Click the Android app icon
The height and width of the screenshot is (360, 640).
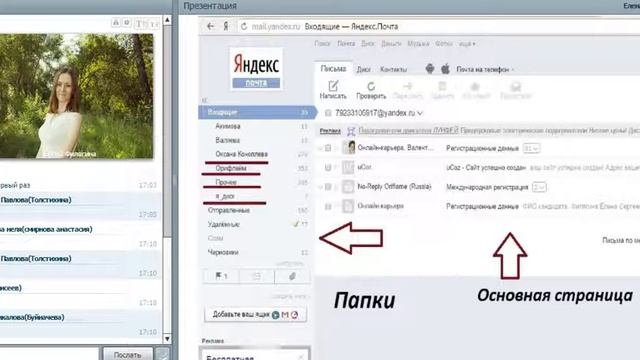pos(430,69)
